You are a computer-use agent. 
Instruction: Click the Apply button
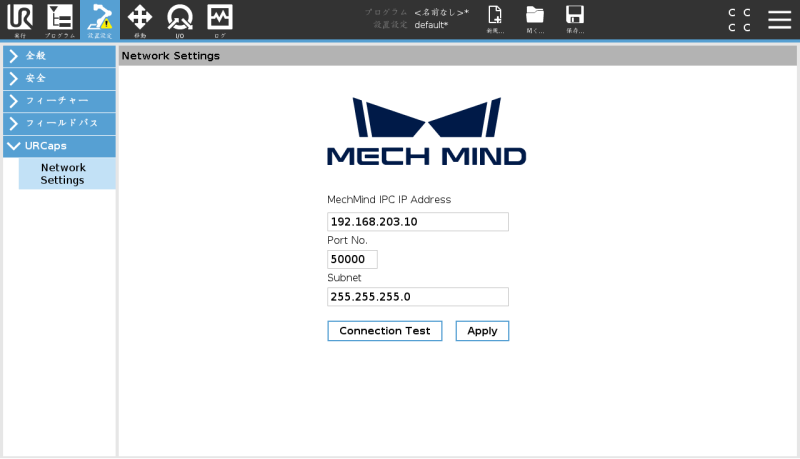pyautogui.click(x=482, y=331)
